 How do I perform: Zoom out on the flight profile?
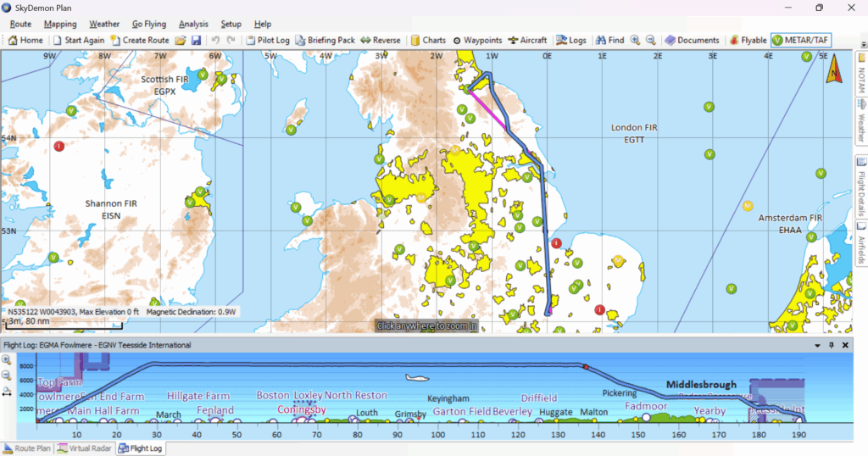click(6, 375)
